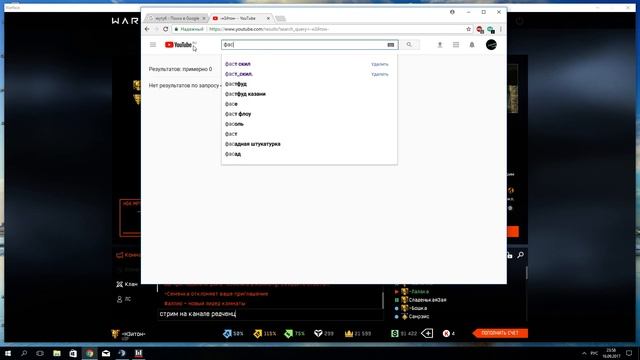Click the crown currency icon in Warface bar
This screenshot has width=640, height=360.
point(349,333)
